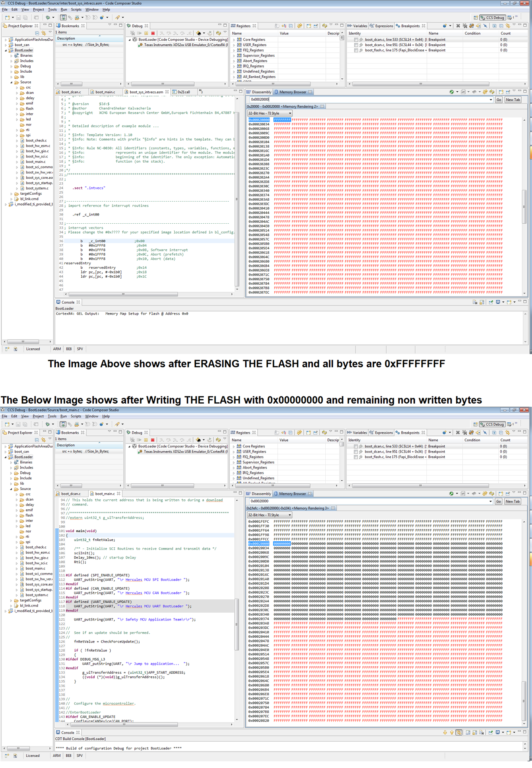This screenshot has height=768, width=532.
Task: Refresh icon at right of upper Debug view toolbar
Action: [x=218, y=33]
